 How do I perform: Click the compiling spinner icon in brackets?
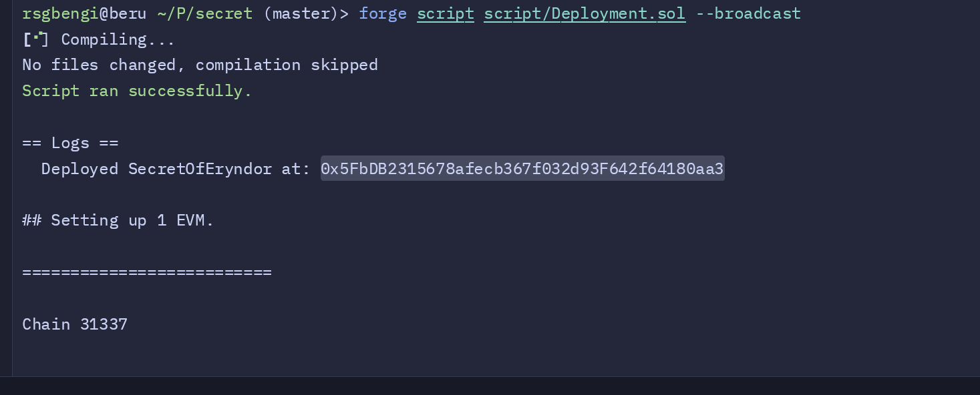pos(35,39)
